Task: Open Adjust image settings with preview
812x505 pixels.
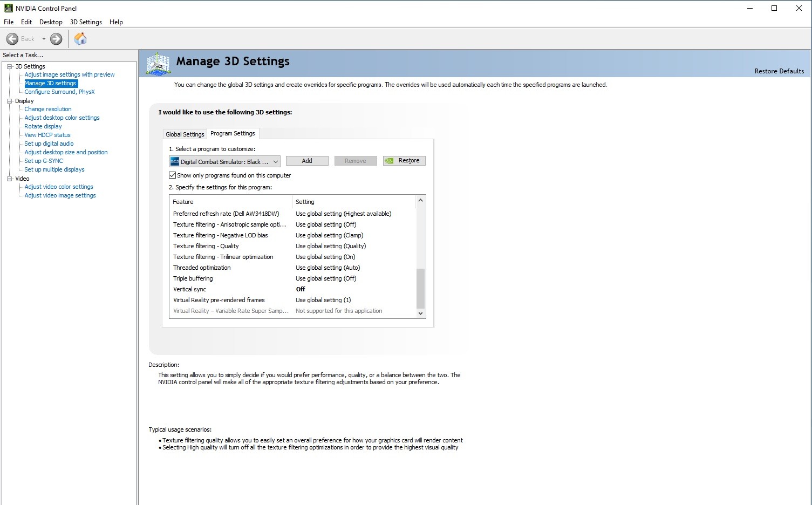Action: (70, 74)
